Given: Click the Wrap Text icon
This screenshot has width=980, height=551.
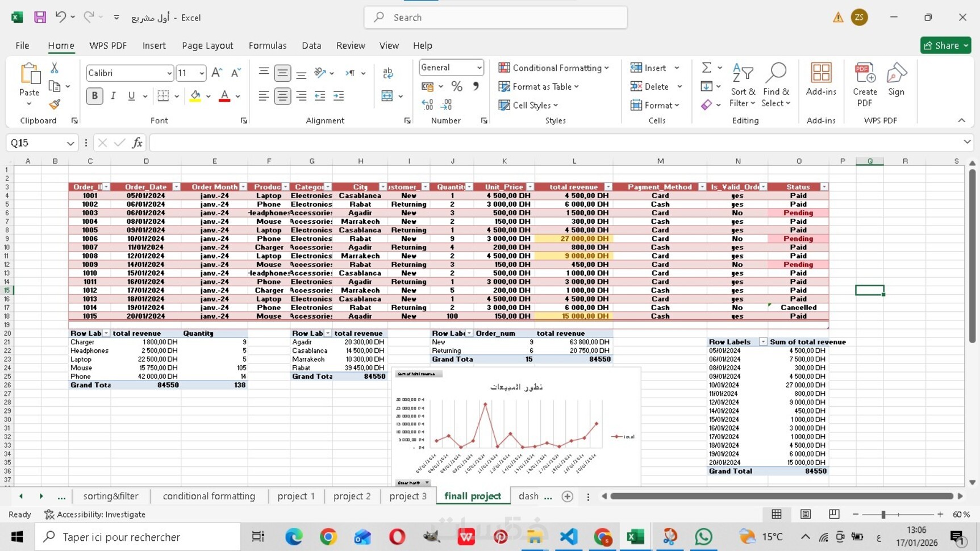Looking at the screenshot, I should click(388, 73).
